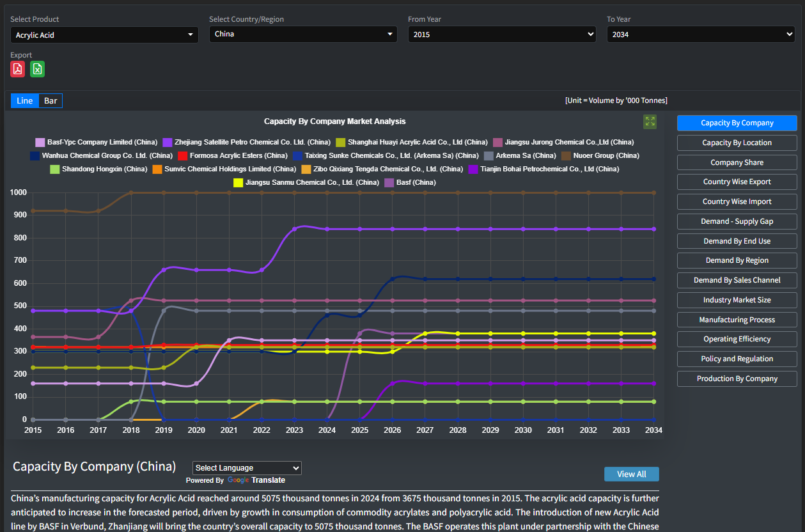The width and height of the screenshot is (805, 532).
Task: Click Wanhua Chemical data point at 2026
Action: [393, 279]
